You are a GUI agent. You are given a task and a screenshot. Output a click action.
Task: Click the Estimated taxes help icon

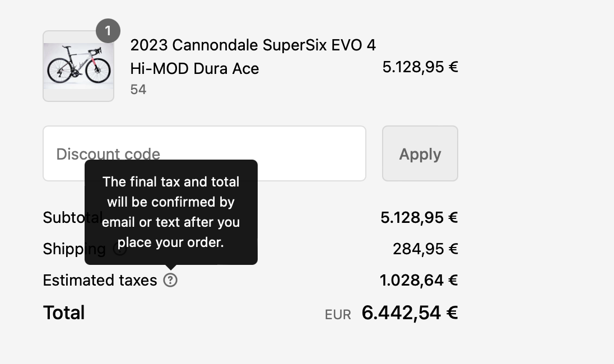point(170,280)
